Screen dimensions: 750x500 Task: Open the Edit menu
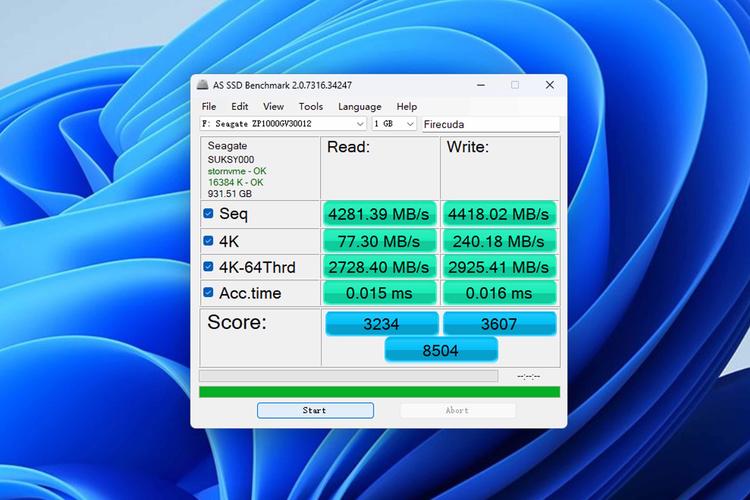240,107
